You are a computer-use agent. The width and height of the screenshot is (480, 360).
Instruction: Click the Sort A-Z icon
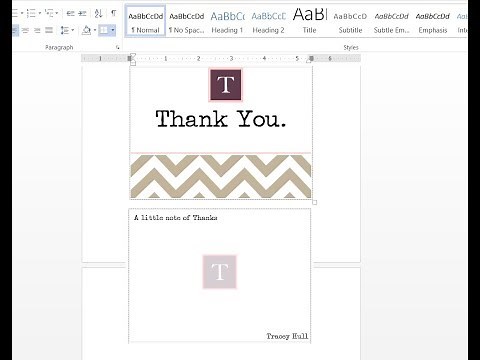(x=98, y=13)
